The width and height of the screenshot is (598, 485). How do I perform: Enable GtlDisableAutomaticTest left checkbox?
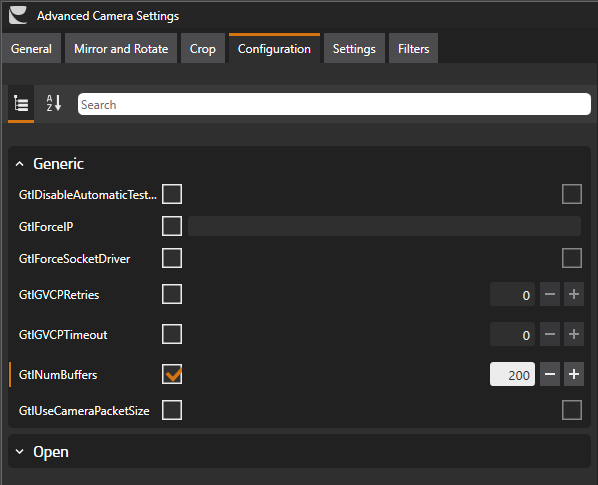tap(172, 194)
